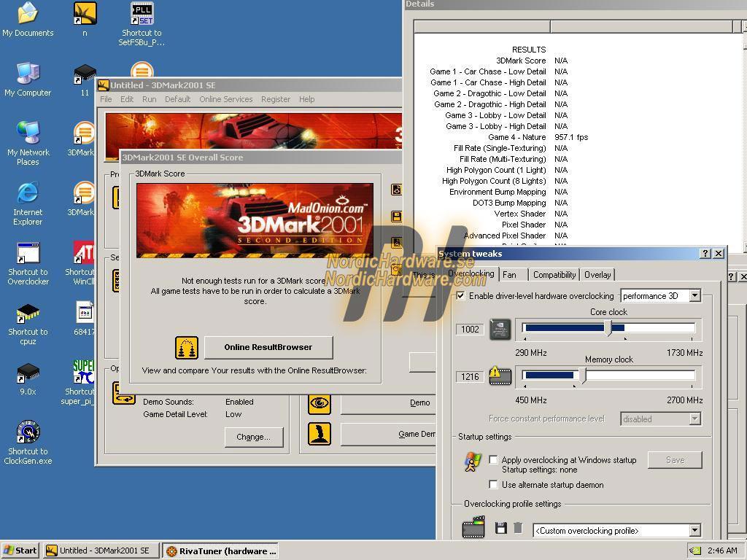Disable driver-level hardware overclocking checkbox
Viewport: 747px width, 560px height.
click(460, 296)
